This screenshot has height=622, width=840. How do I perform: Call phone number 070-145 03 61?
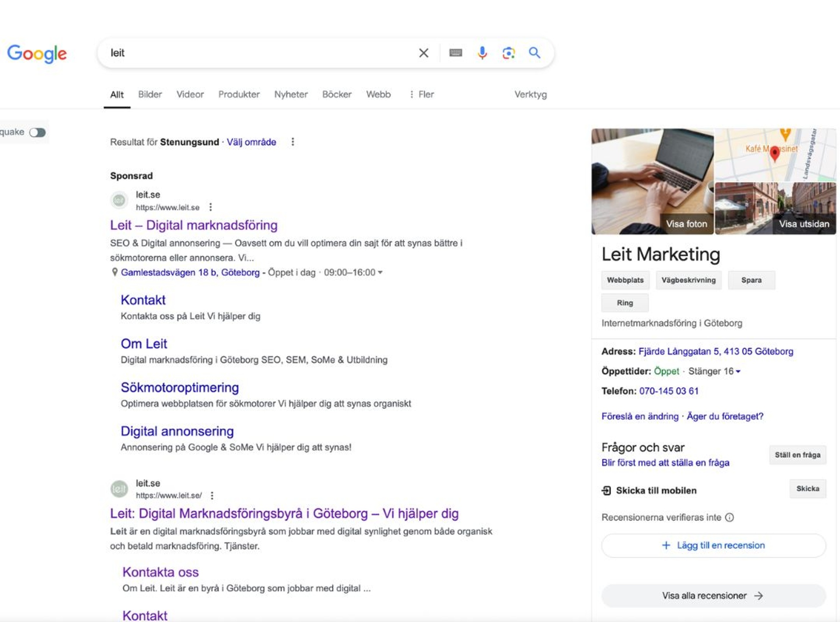[x=669, y=391]
